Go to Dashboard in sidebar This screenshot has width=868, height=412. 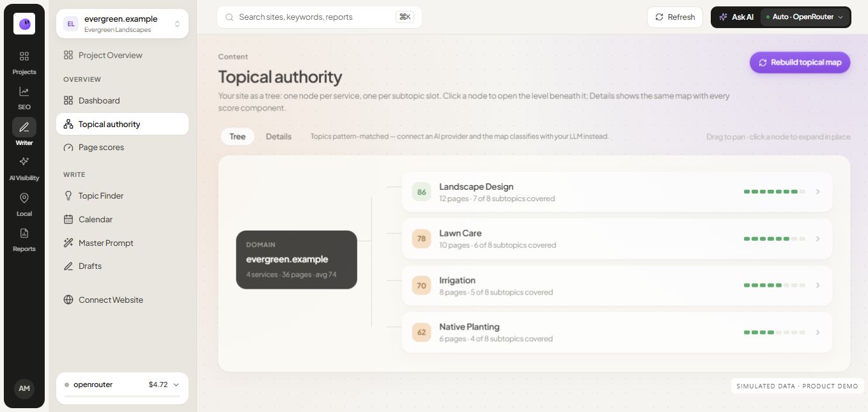coord(122,100)
